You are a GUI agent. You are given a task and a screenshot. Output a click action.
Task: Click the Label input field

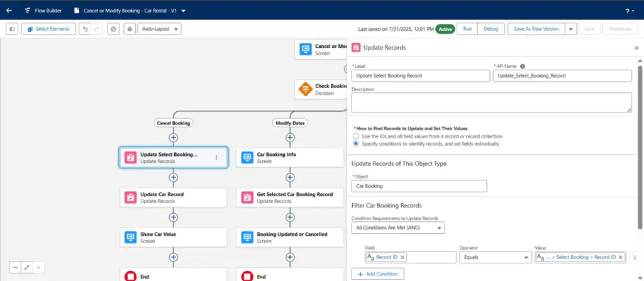click(x=421, y=75)
